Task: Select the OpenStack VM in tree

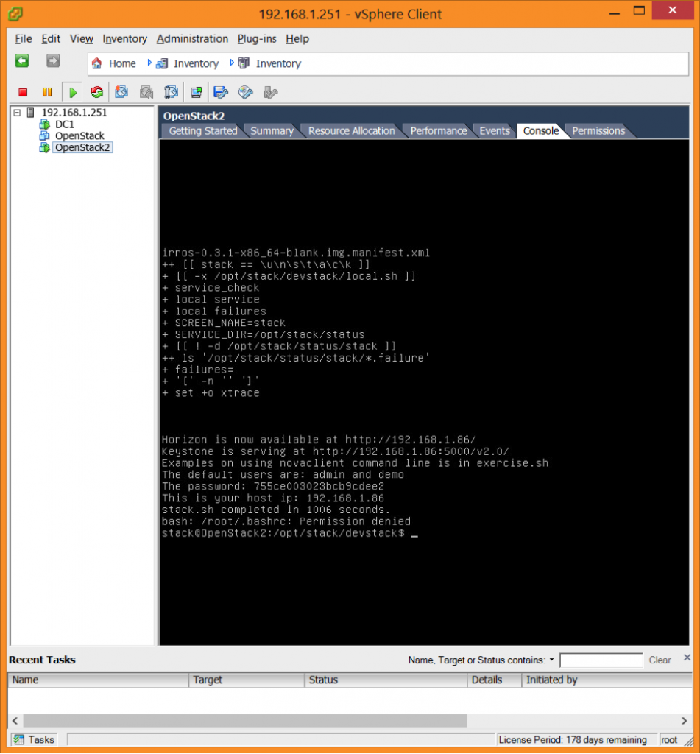Action: (79, 136)
